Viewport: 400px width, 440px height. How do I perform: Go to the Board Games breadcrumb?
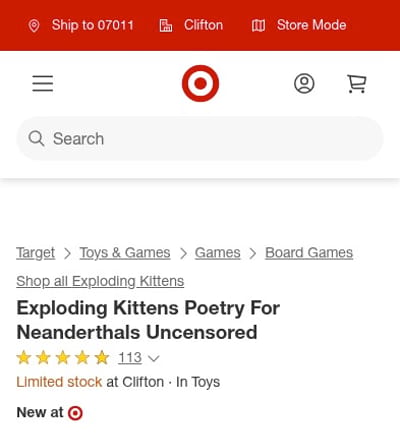pyautogui.click(x=309, y=253)
